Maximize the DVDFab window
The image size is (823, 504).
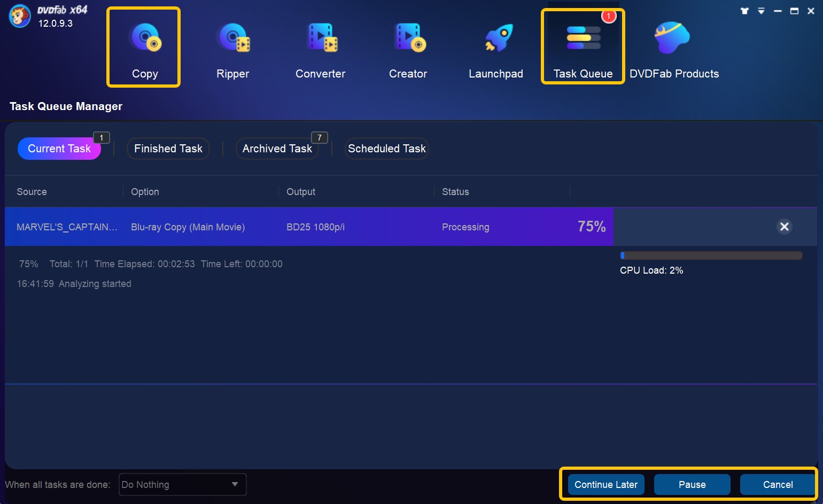(x=794, y=11)
